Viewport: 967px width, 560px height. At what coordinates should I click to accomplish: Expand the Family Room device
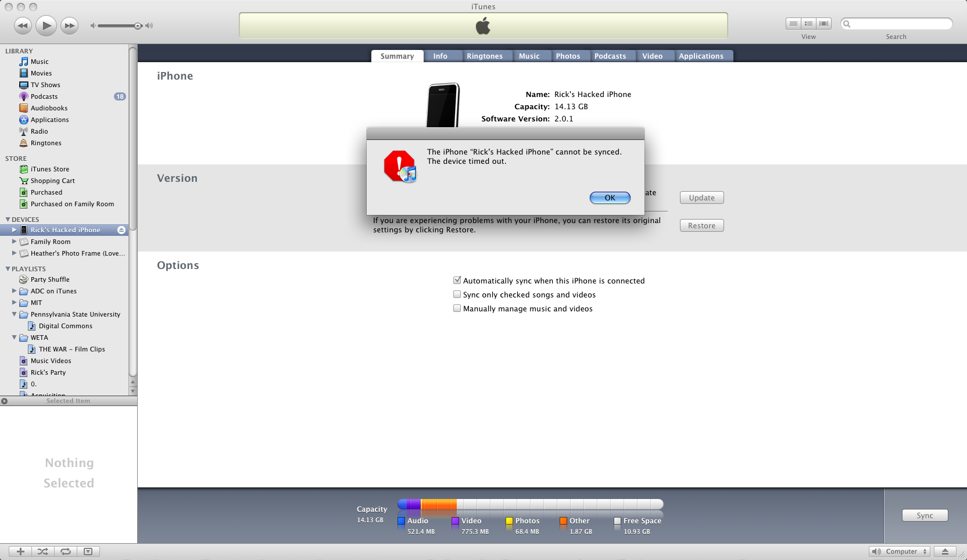click(x=14, y=242)
